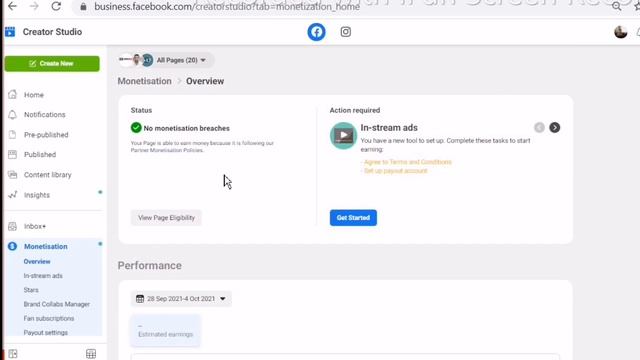The image size is (640, 360).
Task: Open the profile avatar at top right
Action: click(x=620, y=32)
